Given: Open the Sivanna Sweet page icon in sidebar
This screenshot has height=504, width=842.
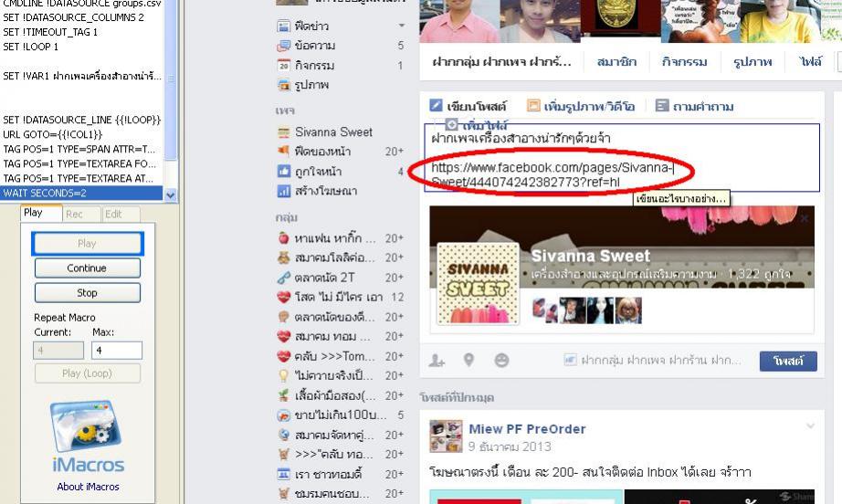Looking at the screenshot, I should (x=283, y=132).
